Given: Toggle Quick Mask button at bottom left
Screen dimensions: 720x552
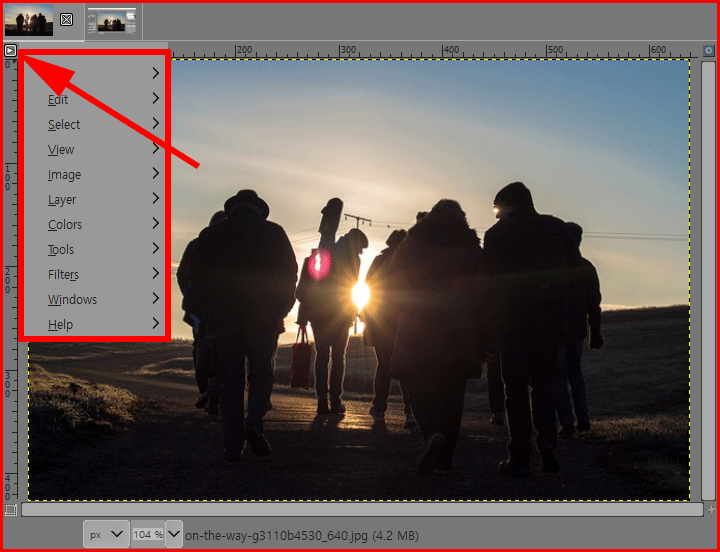Looking at the screenshot, I should click(x=11, y=510).
